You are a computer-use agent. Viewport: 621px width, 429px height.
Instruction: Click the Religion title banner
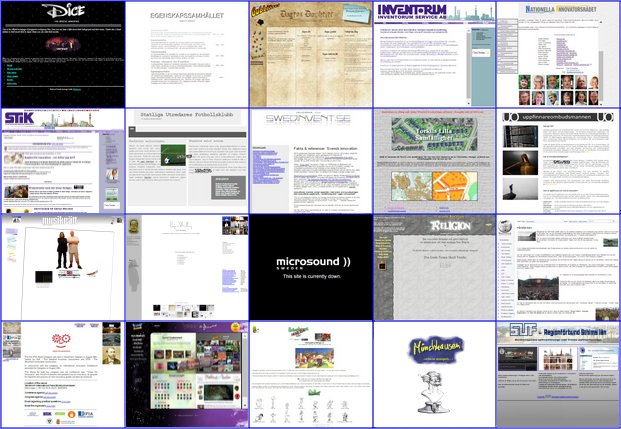450,226
